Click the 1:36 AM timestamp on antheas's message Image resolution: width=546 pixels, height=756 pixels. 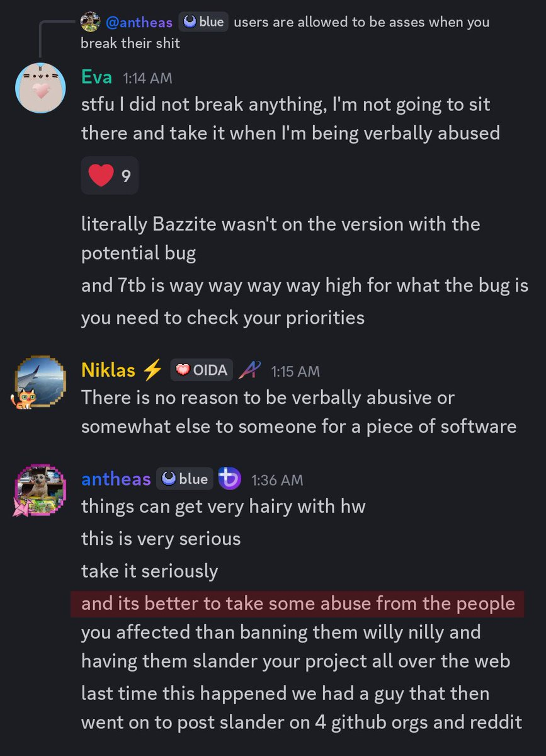pyautogui.click(x=277, y=480)
